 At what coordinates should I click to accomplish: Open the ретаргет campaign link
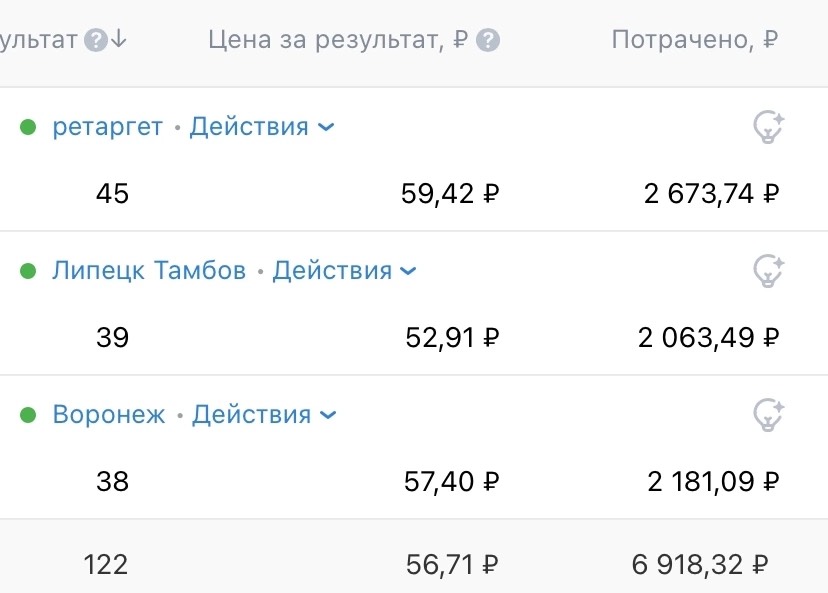(107, 127)
